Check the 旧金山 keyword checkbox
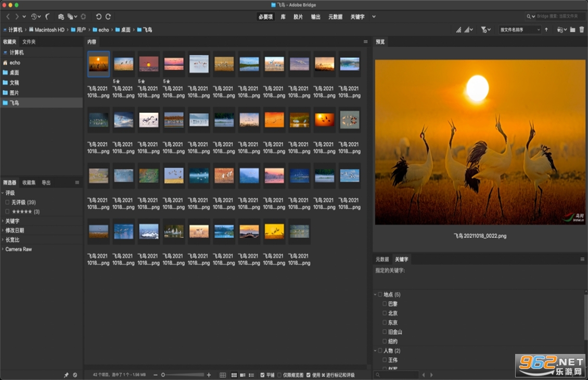This screenshot has width=588, height=380. [x=385, y=332]
